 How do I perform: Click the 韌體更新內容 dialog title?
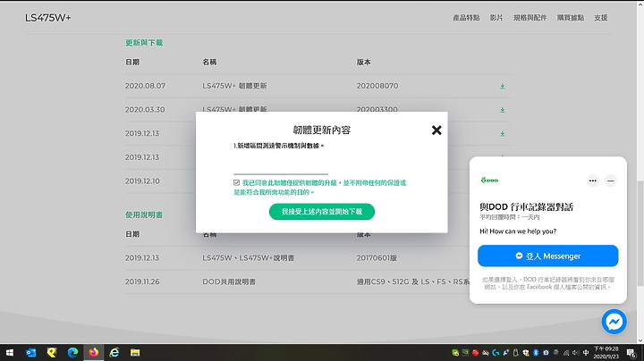click(x=322, y=130)
